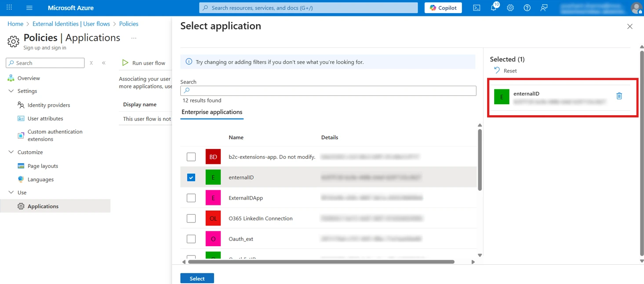The width and height of the screenshot is (644, 284).
Task: Check the b2c-extensions-app checkbox
Action: (191, 157)
